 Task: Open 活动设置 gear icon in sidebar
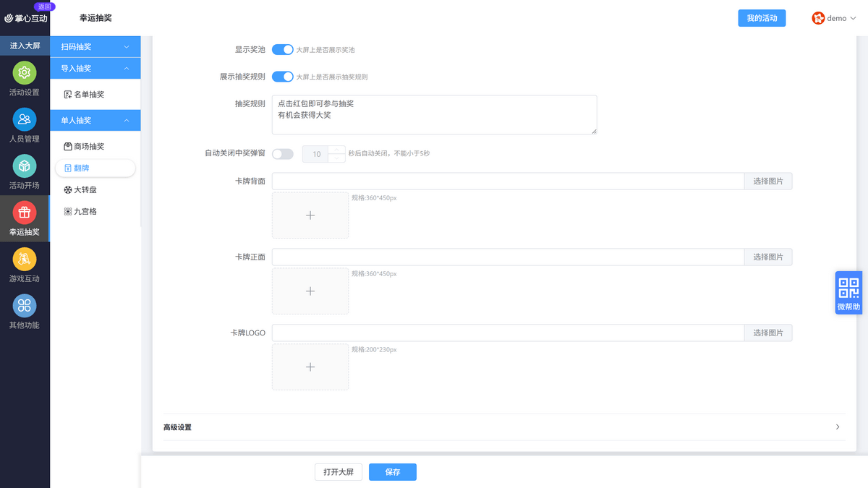(x=25, y=73)
